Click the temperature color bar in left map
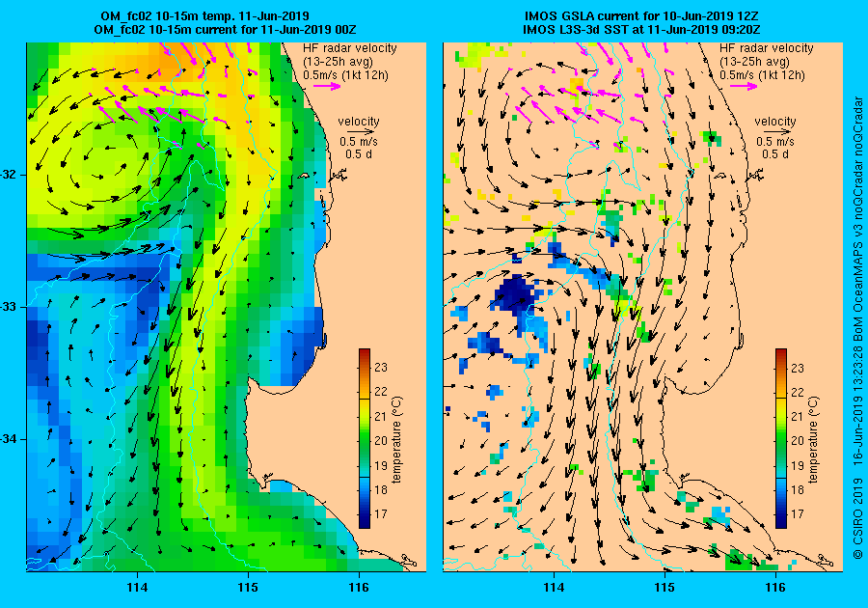 (365, 438)
